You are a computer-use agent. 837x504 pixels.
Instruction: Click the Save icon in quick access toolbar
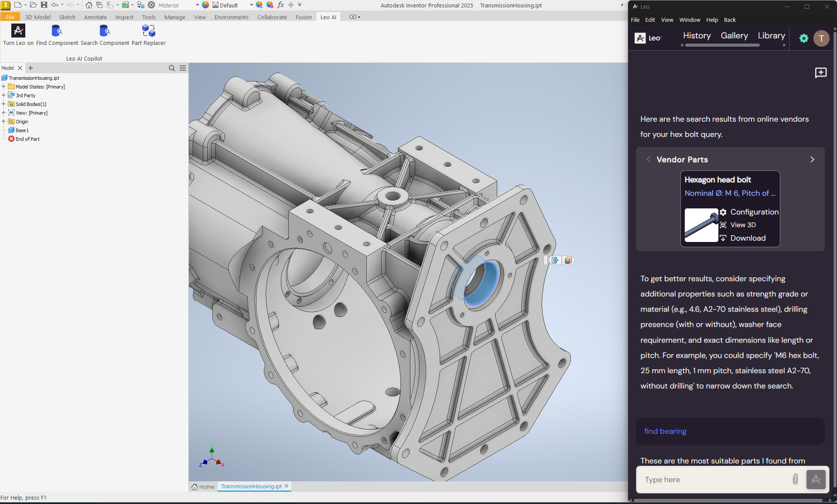(x=44, y=5)
